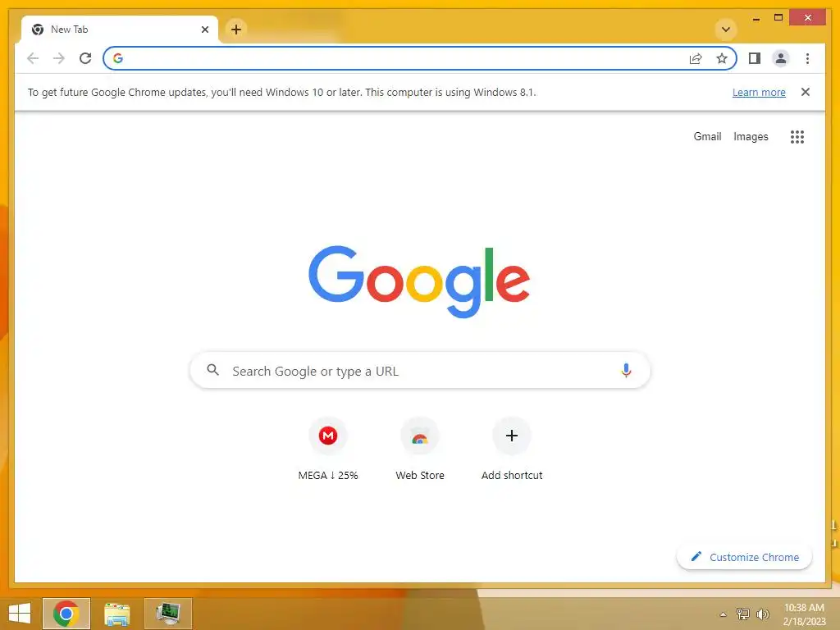Show hidden system tray icons

724,614
